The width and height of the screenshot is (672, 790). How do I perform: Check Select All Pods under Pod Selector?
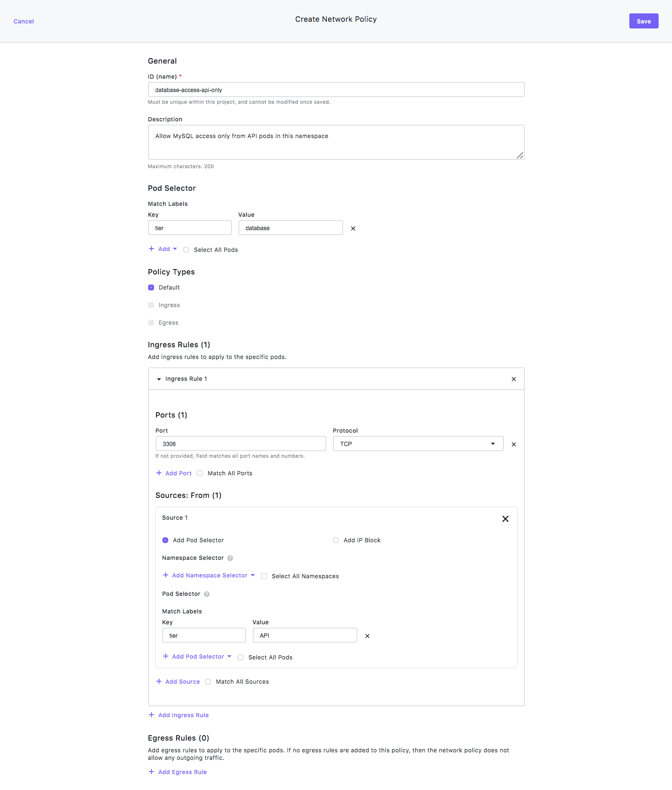click(186, 250)
